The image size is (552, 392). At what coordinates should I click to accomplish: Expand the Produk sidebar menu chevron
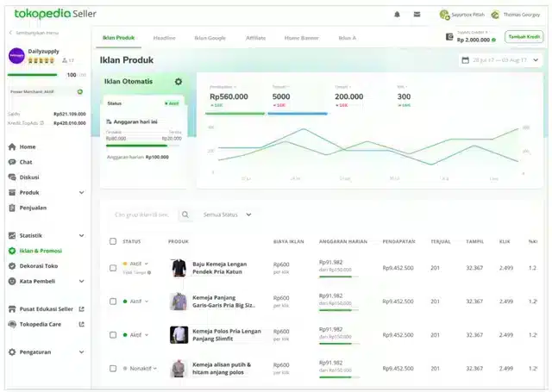pyautogui.click(x=82, y=192)
